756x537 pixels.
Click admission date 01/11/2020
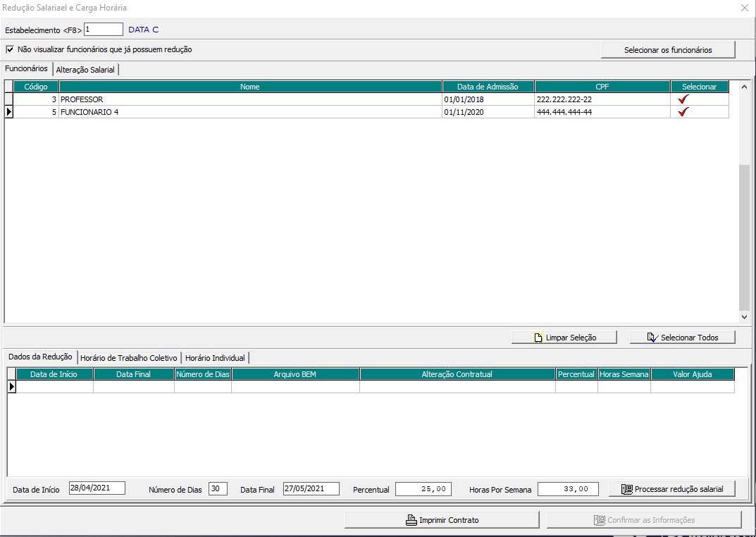coord(488,112)
